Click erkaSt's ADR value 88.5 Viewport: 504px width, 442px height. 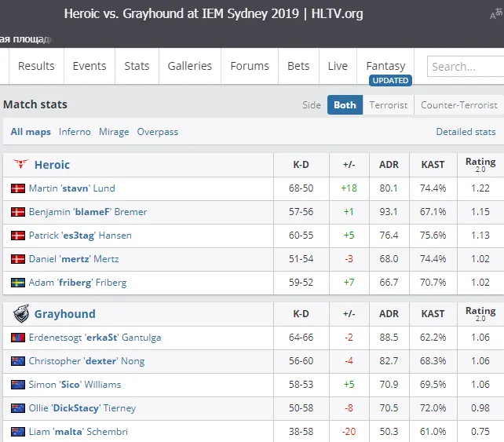pos(389,338)
